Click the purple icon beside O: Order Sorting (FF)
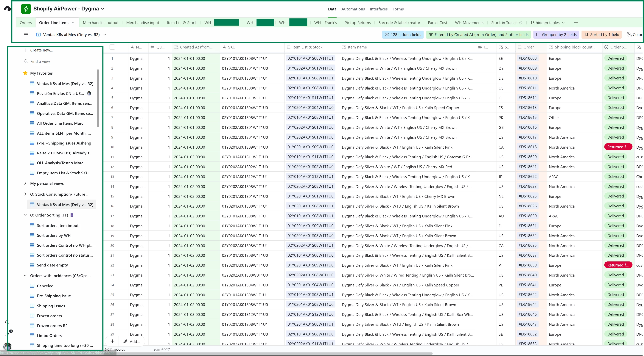Image resolution: width=644 pixels, height=356 pixels. pyautogui.click(x=72, y=215)
